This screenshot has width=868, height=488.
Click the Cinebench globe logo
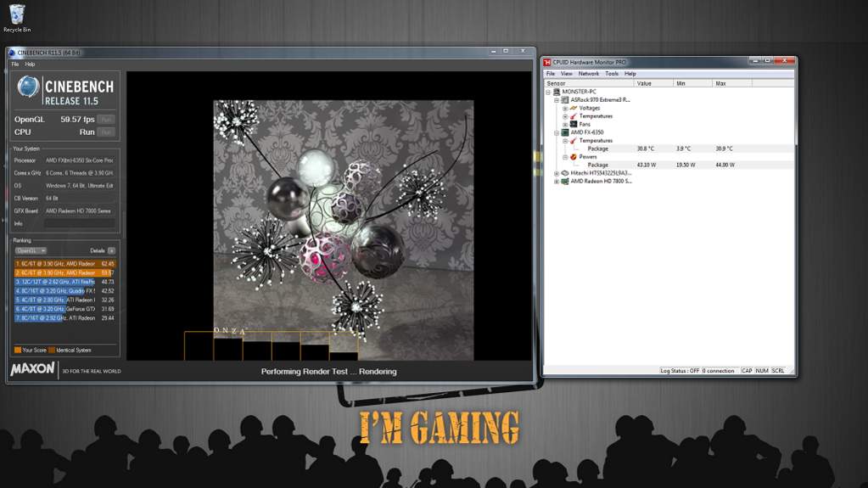tap(28, 87)
